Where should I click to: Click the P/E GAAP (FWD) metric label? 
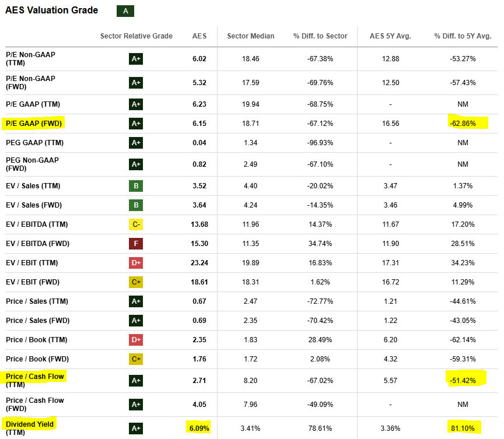coord(34,124)
